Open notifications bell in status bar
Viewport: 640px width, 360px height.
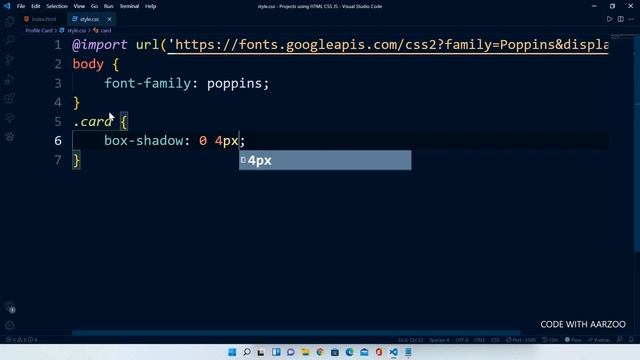631,340
